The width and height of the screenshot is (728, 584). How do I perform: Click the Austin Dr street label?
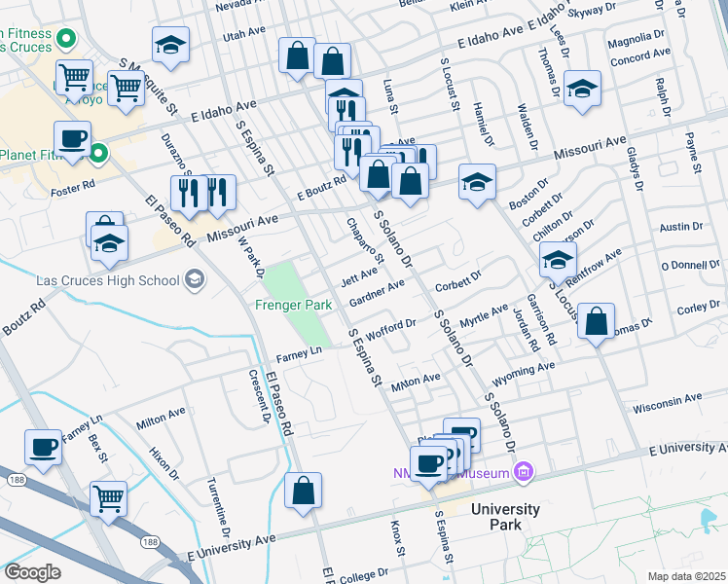click(x=681, y=227)
